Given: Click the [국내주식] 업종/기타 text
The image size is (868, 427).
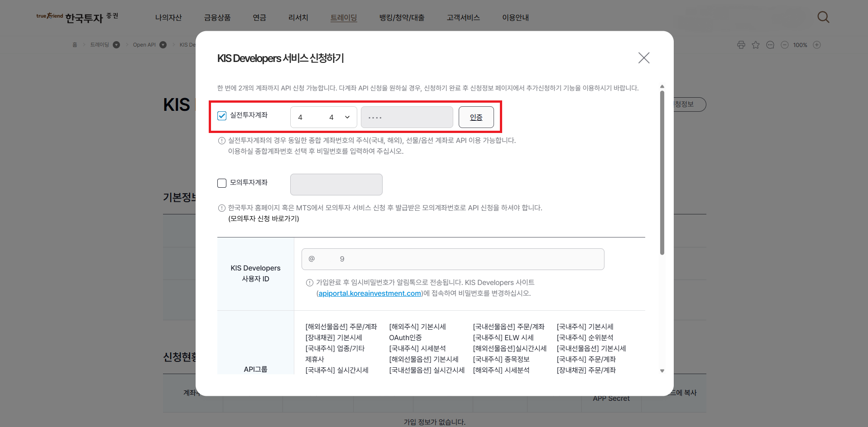Looking at the screenshot, I should tap(335, 348).
